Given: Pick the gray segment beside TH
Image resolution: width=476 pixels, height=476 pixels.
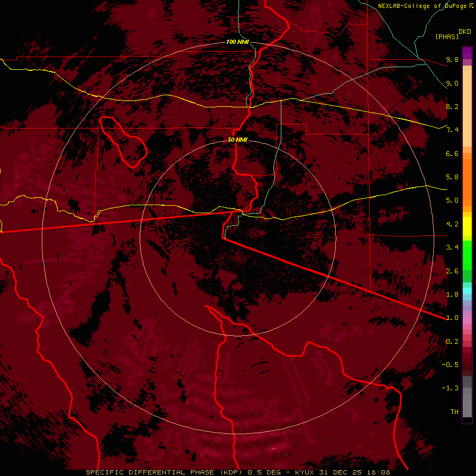Looking at the screenshot, I should [467, 405].
